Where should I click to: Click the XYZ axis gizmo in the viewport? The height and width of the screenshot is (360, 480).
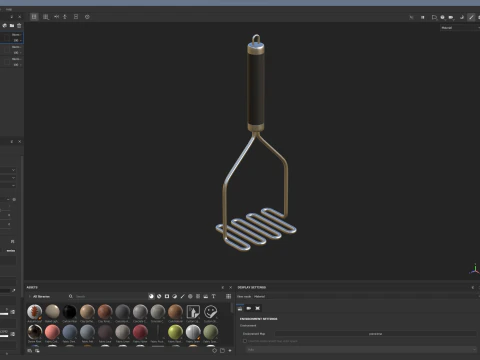coord(474,269)
